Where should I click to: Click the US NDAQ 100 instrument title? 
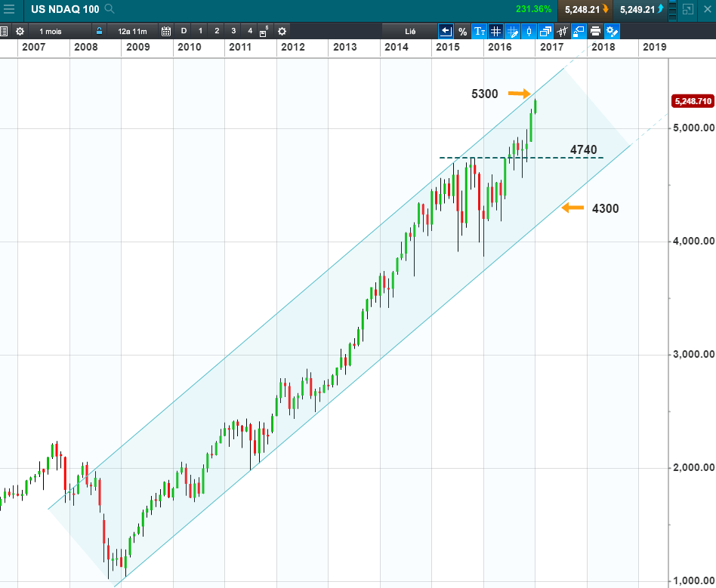click(x=65, y=9)
